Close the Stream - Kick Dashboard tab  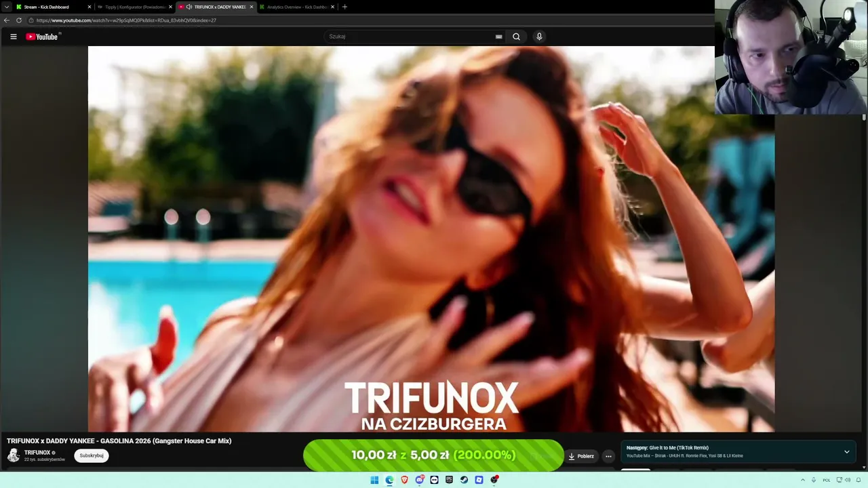coord(90,7)
